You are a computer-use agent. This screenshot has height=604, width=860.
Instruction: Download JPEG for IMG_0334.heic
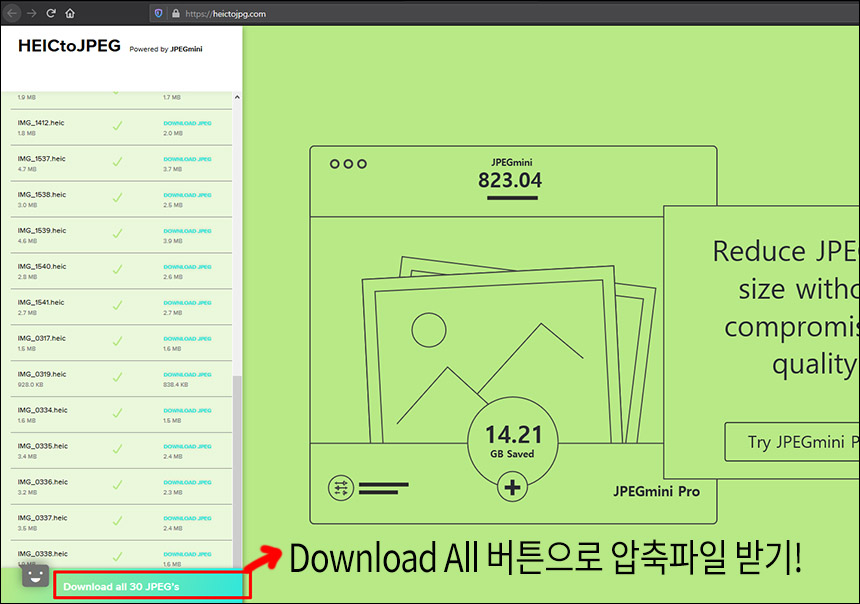pos(187,411)
